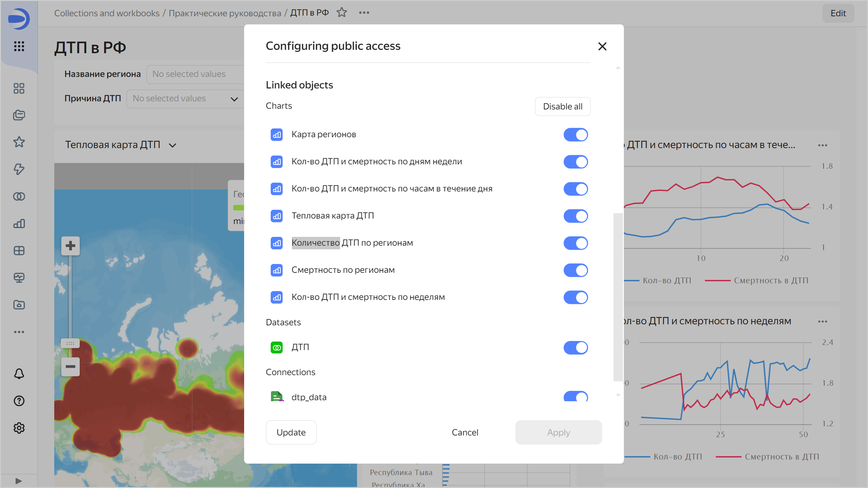Open dashboard more options ellipsis
868x488 pixels.
[364, 13]
